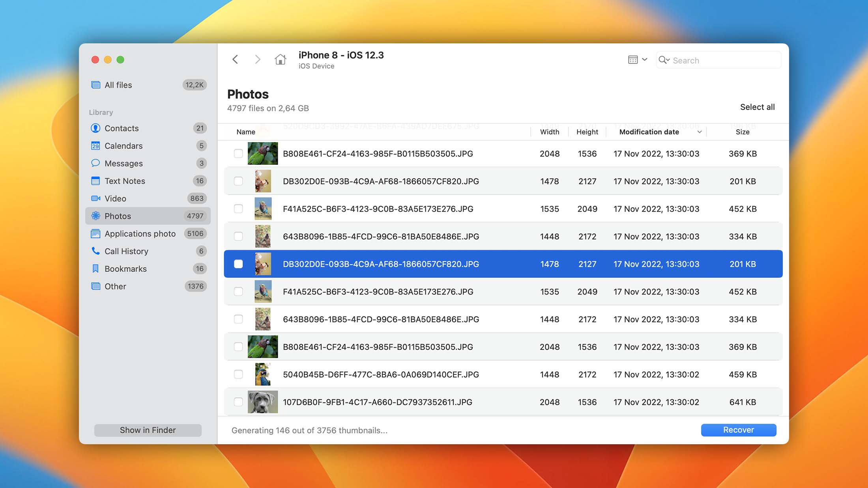Click file name 107D6B0F-9FB1-4C17-A660-DC7937352611.JPG

coord(378,402)
